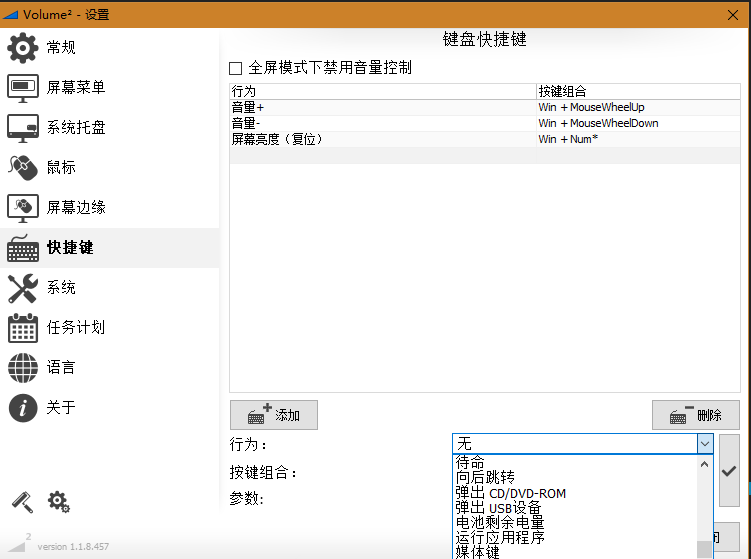Select the 语言 globe icon
The width and height of the screenshot is (751, 559).
pos(22,367)
